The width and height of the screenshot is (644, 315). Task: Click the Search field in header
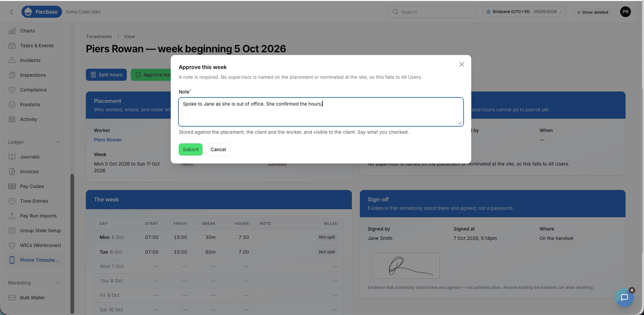click(432, 12)
